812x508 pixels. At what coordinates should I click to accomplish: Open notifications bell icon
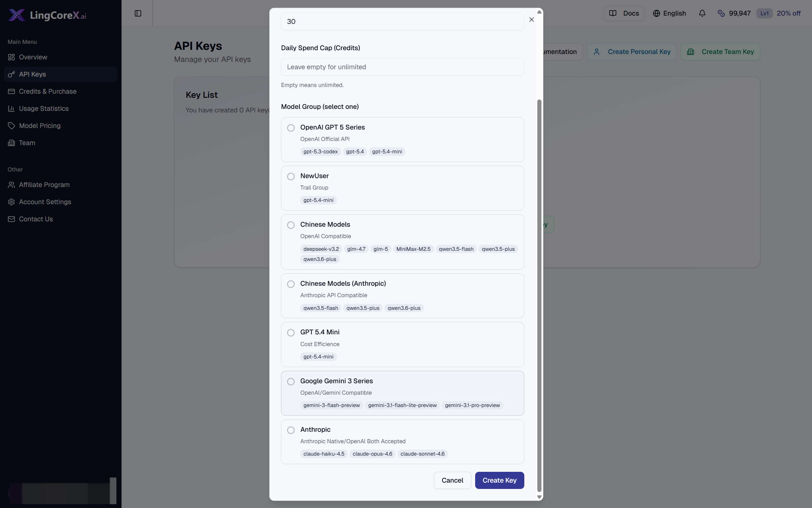702,13
